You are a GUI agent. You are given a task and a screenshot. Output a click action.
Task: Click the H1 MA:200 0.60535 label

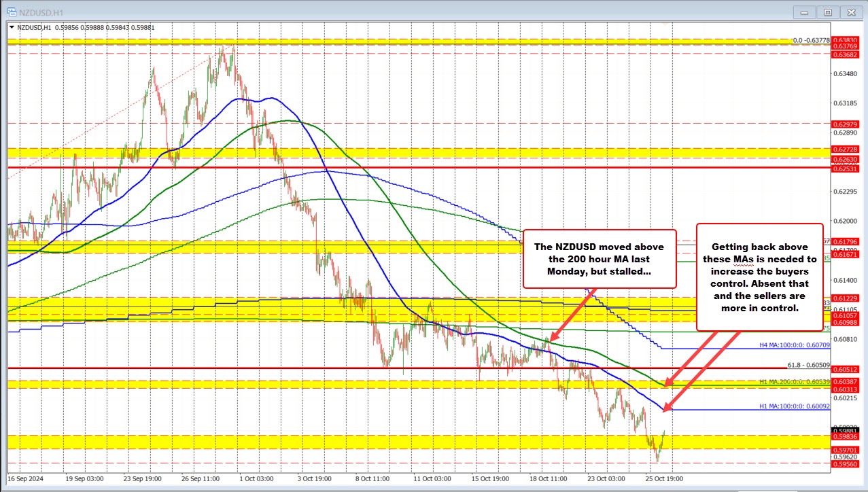click(795, 382)
